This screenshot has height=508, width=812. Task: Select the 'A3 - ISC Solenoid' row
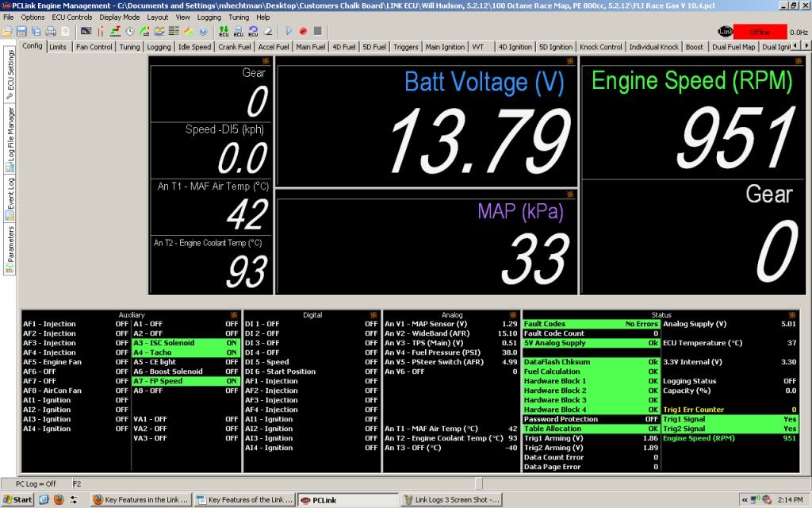pyautogui.click(x=185, y=343)
